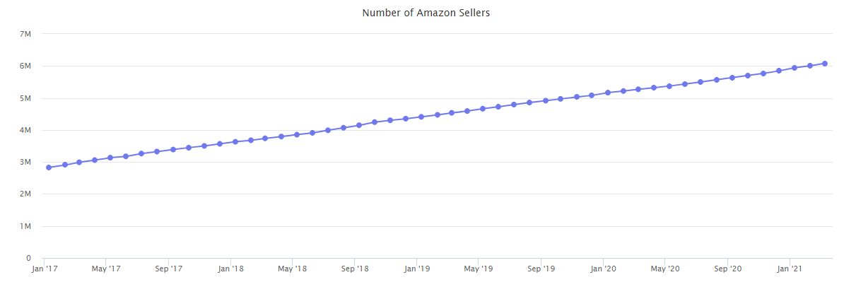Click the data point for Sep '20
This screenshot has width=868, height=294.
[x=732, y=78]
